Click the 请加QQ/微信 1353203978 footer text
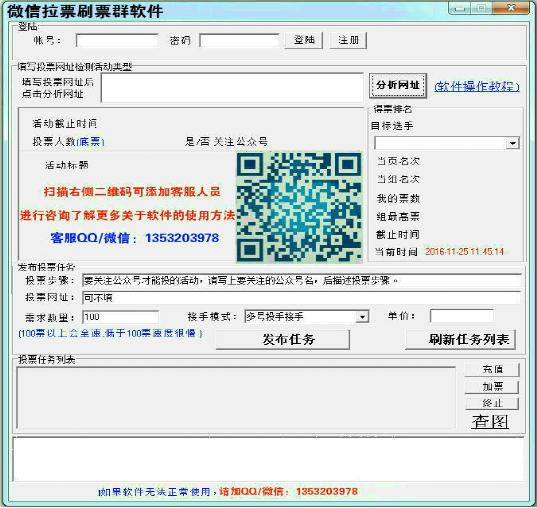This screenshot has width=537, height=508. pyautogui.click(x=288, y=492)
